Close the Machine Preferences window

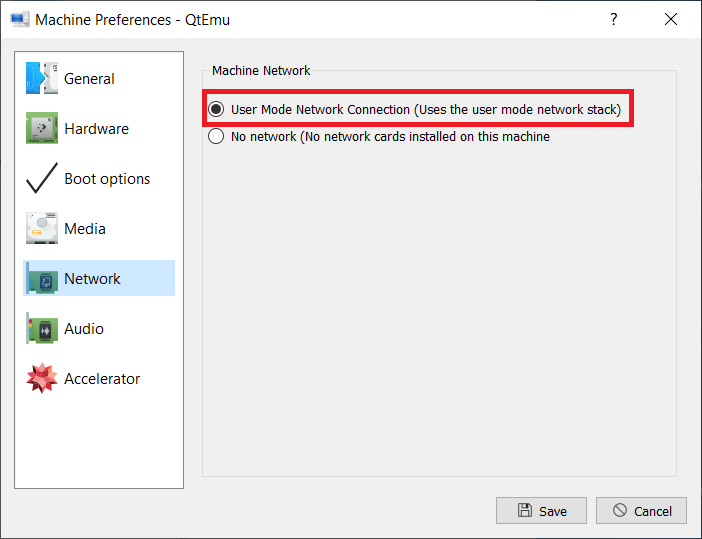click(670, 20)
